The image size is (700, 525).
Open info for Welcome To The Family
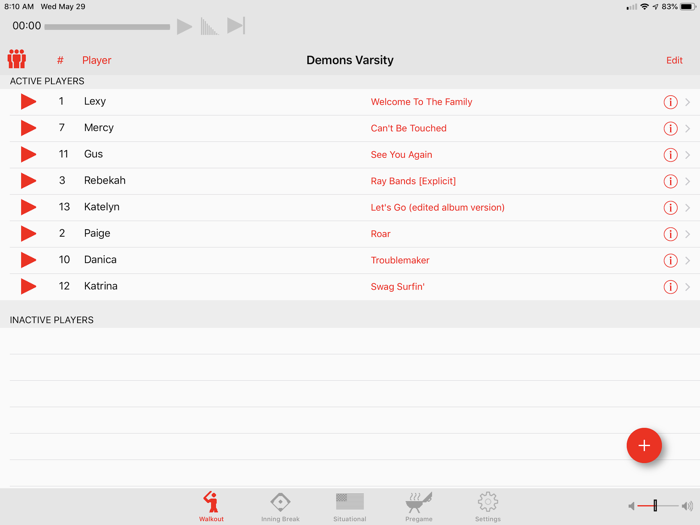pyautogui.click(x=670, y=102)
